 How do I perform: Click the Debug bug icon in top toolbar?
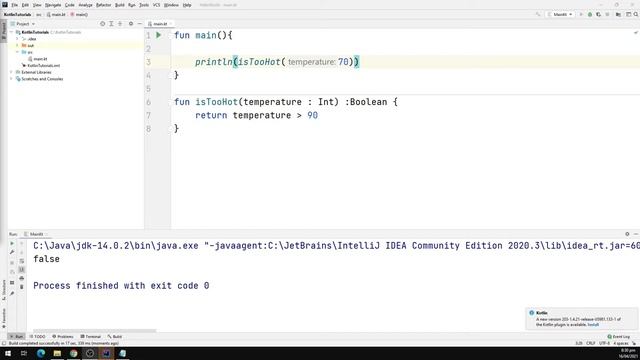pos(590,14)
